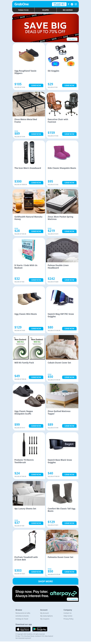This screenshot has height=644, width=91.
Task: Grab the Ski Goggles deal for $29
Action: (69, 86)
